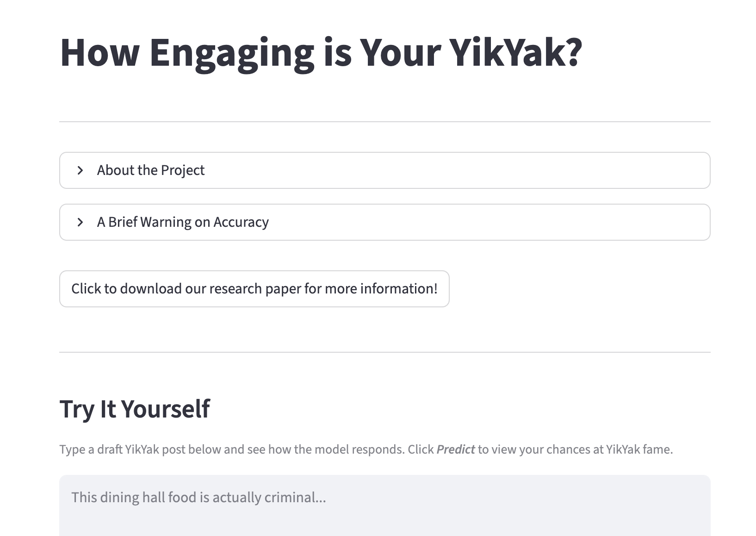Click the divider line under the page title
This screenshot has height=536, width=756.
(x=384, y=122)
